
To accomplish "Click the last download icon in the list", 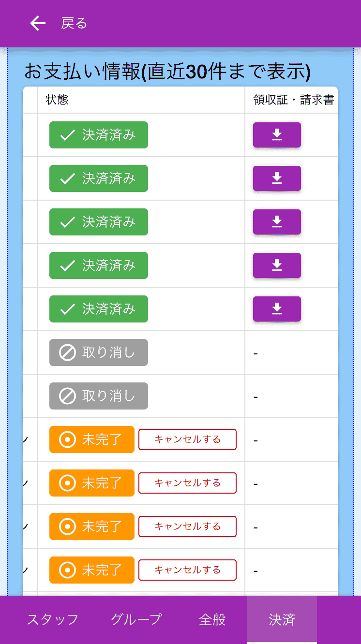I will click(x=276, y=309).
